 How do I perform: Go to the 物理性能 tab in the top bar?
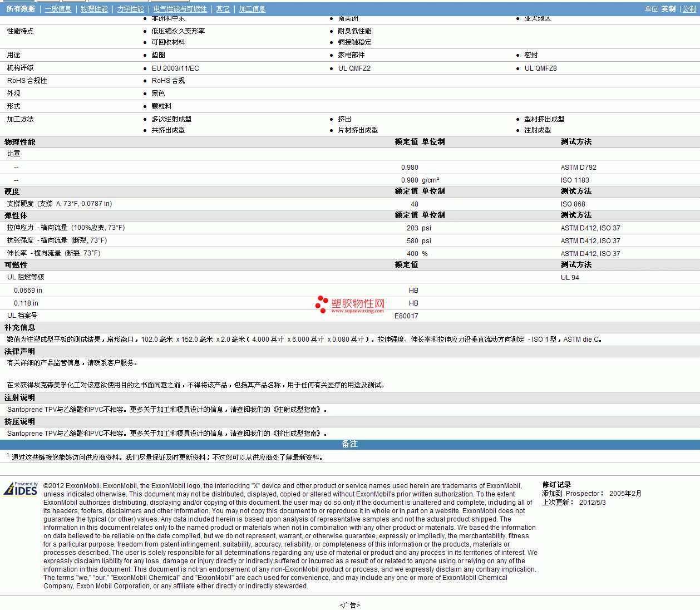pyautogui.click(x=95, y=9)
